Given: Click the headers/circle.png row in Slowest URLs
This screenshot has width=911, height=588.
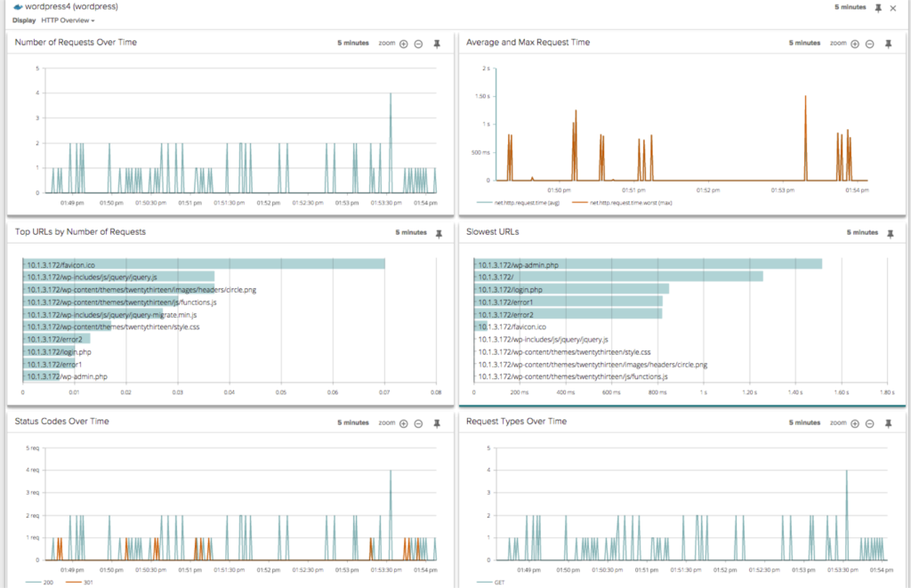Looking at the screenshot, I should click(592, 365).
